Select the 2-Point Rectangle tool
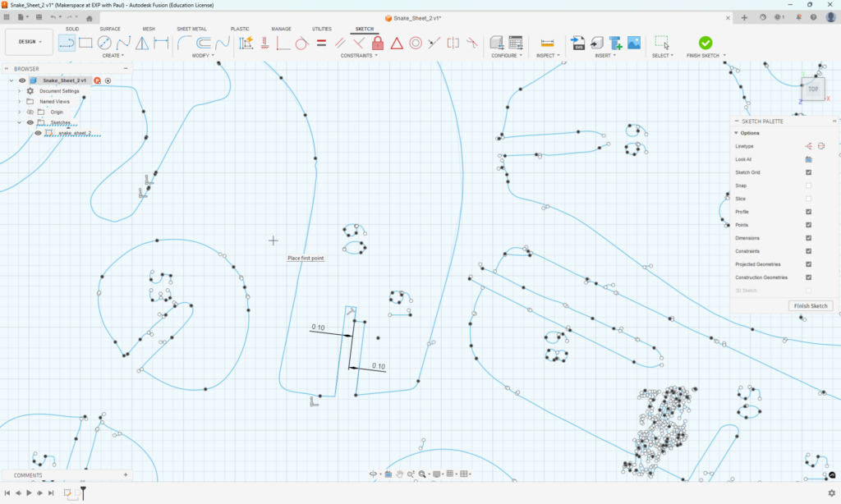The image size is (841, 504). (x=85, y=43)
